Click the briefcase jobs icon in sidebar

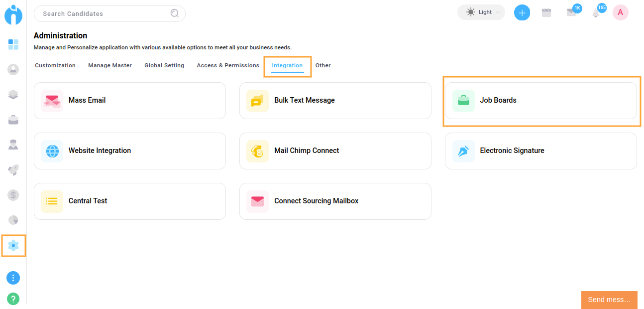(13, 120)
